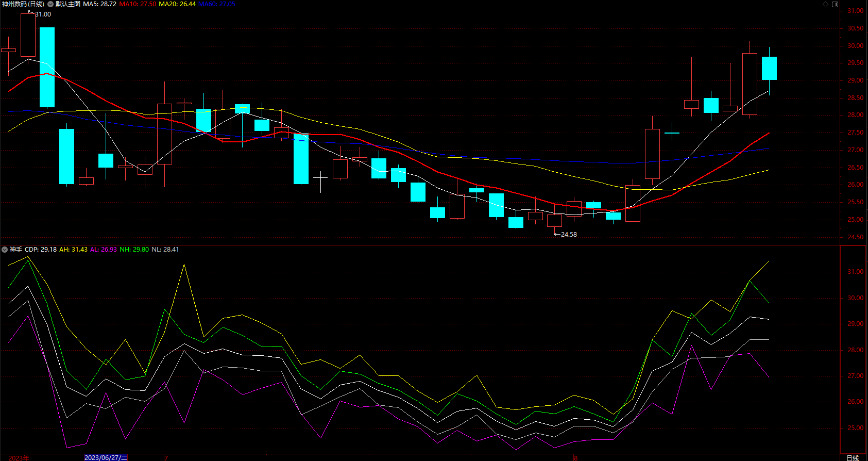
Task: Click the tall cyan candlestick near the 31.00 high
Action: pyautogui.click(x=47, y=68)
